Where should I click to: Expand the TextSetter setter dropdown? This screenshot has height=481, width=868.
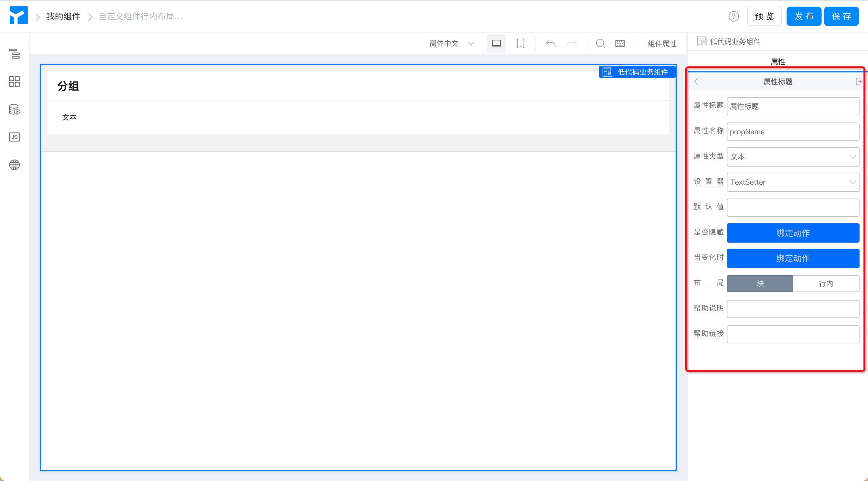pos(793,182)
